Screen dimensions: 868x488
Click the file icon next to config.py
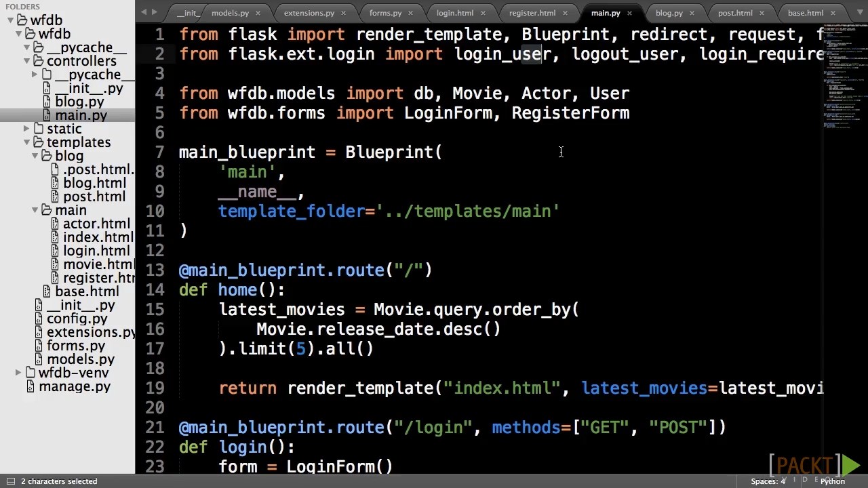click(x=39, y=319)
